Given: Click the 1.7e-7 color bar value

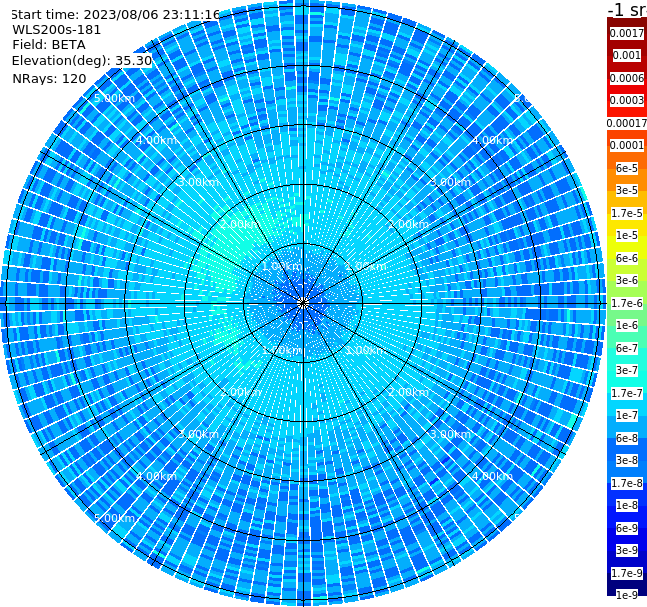Looking at the screenshot, I should pyautogui.click(x=627, y=393).
